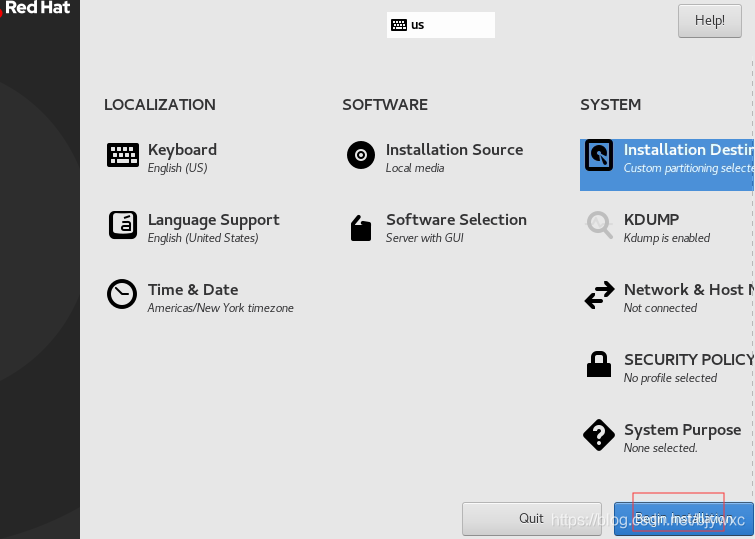This screenshot has height=539, width=755.
Task: Click the Security Policy lock icon
Action: click(x=599, y=365)
